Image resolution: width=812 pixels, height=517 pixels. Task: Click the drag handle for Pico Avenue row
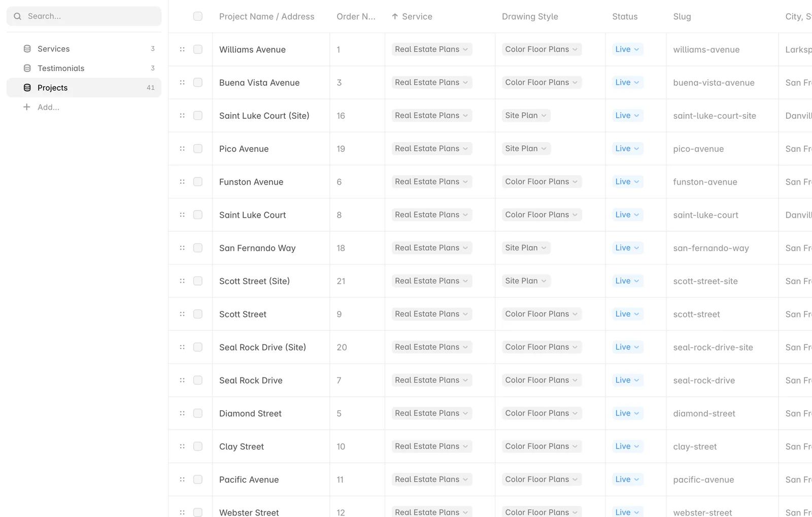pyautogui.click(x=182, y=149)
